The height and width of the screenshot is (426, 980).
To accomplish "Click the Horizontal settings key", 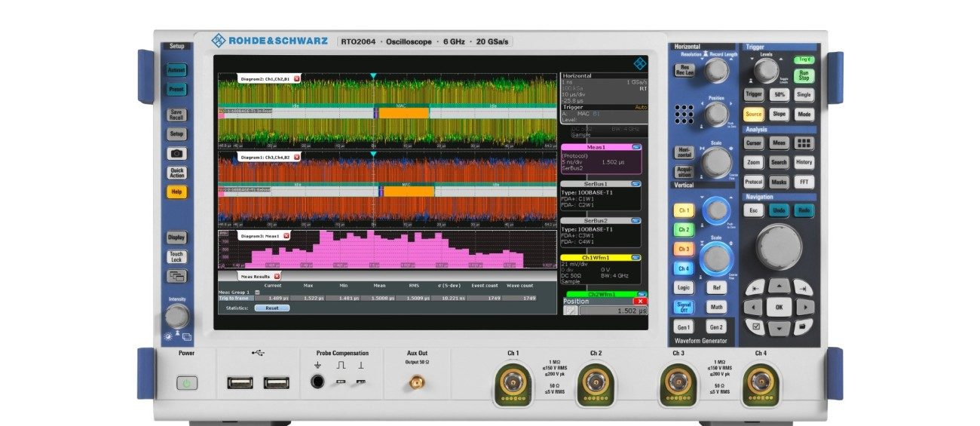I will click(x=684, y=152).
